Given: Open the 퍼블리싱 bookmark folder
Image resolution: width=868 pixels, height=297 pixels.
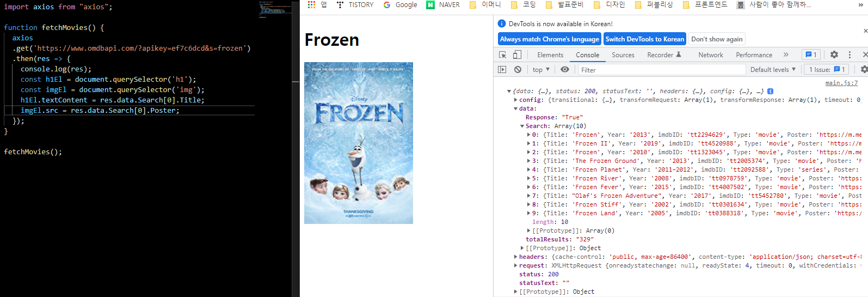Looking at the screenshot, I should [654, 4].
